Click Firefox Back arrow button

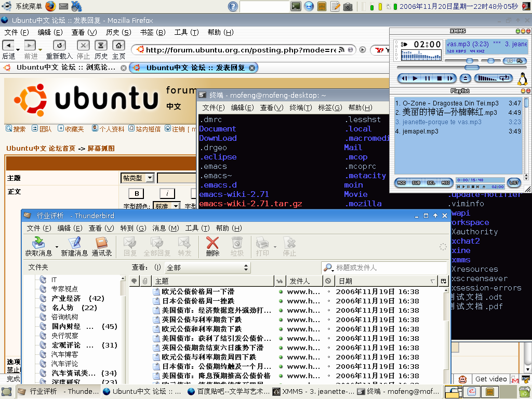point(8,45)
